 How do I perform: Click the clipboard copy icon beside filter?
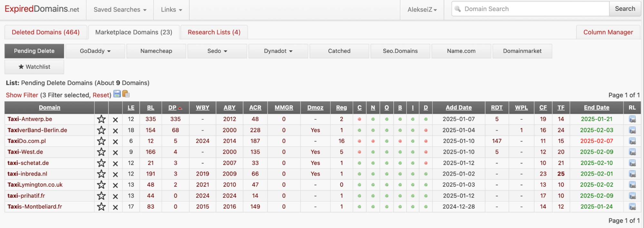tap(126, 94)
